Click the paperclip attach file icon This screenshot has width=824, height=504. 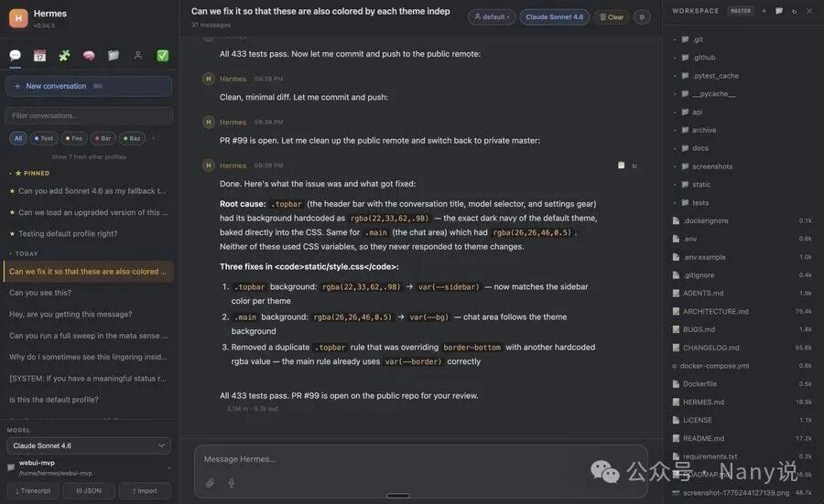211,483
